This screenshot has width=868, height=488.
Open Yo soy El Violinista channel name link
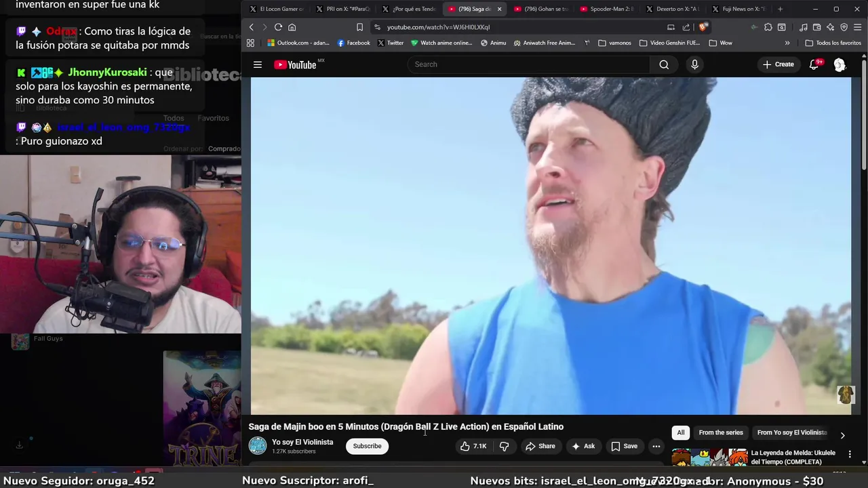[302, 442]
